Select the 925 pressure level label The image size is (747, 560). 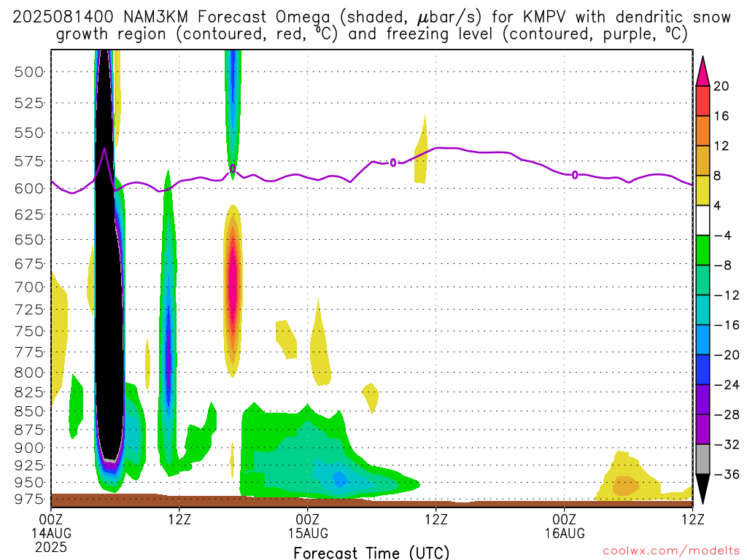pyautogui.click(x=29, y=465)
